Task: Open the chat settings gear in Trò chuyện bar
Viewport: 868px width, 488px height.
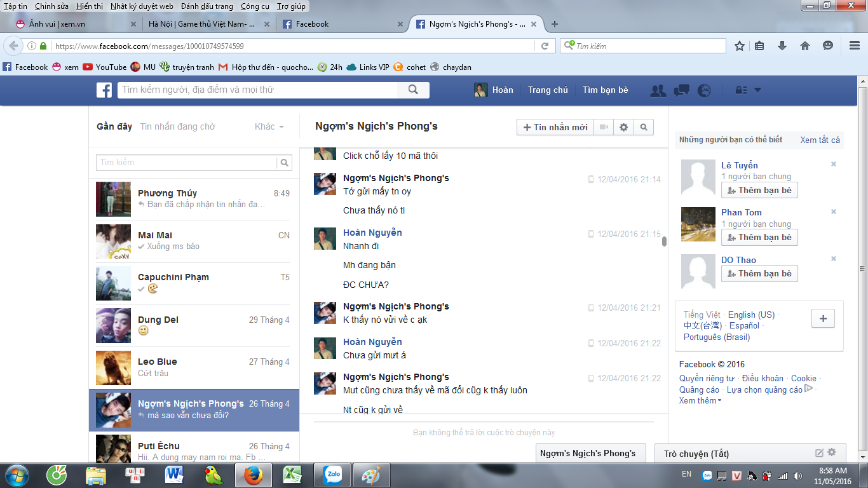Action: tap(832, 452)
